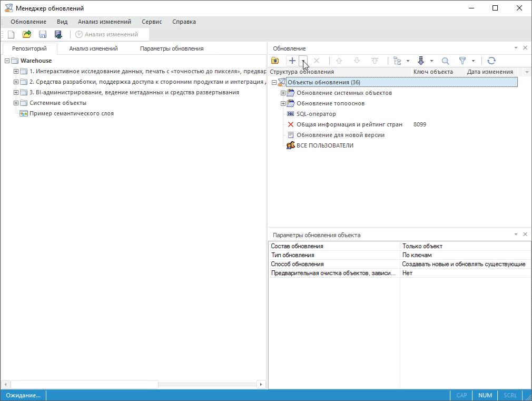
Task: Open the 'Справка' menu
Action: coord(184,22)
